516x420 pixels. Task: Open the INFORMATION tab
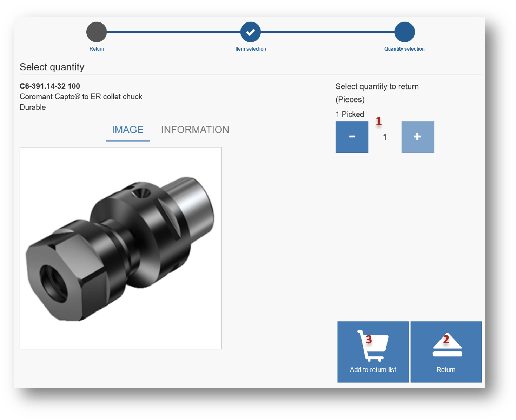[x=195, y=130]
